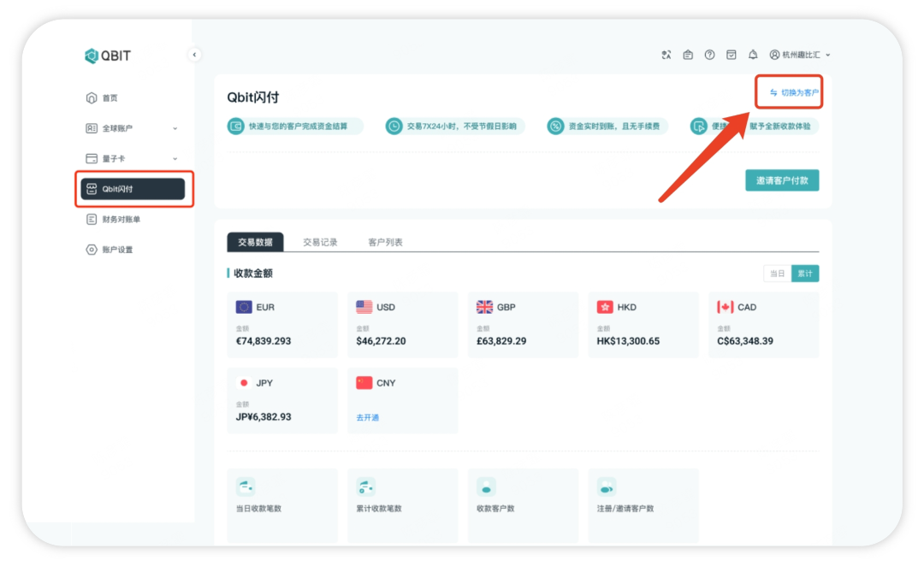Click the $46,272.20 amount
The image size is (924, 566).
(381, 341)
